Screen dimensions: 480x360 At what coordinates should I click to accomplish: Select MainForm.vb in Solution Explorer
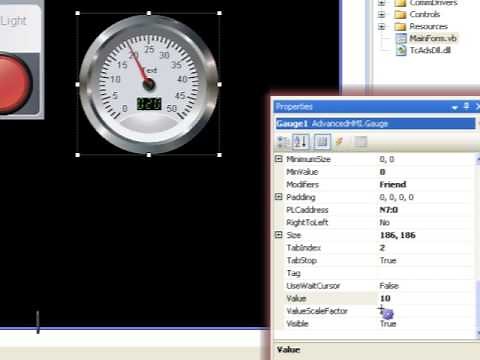point(433,38)
